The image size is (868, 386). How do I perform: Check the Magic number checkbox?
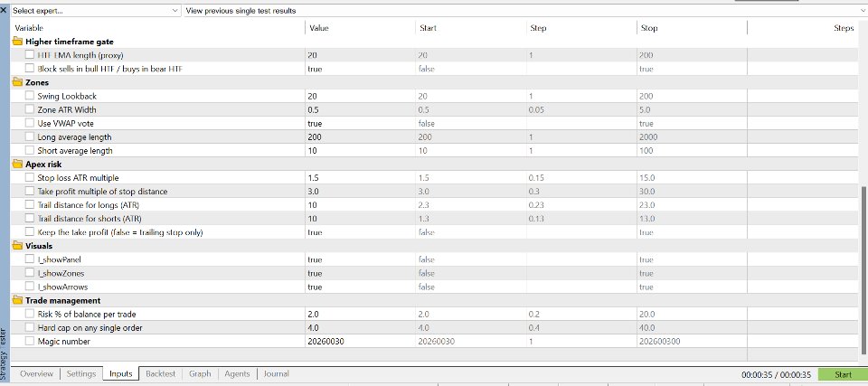click(x=29, y=341)
